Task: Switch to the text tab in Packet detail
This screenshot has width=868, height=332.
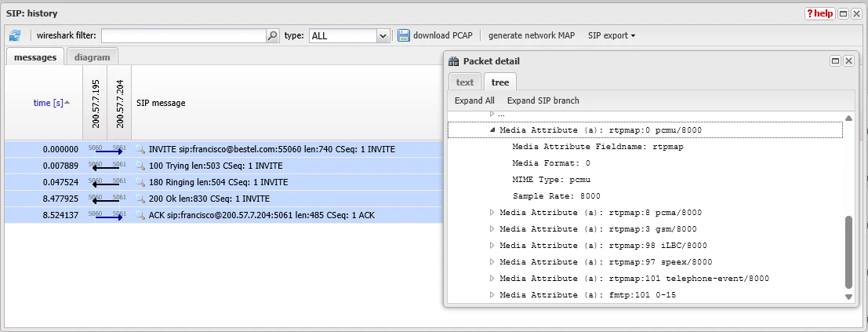Action: pos(465,82)
